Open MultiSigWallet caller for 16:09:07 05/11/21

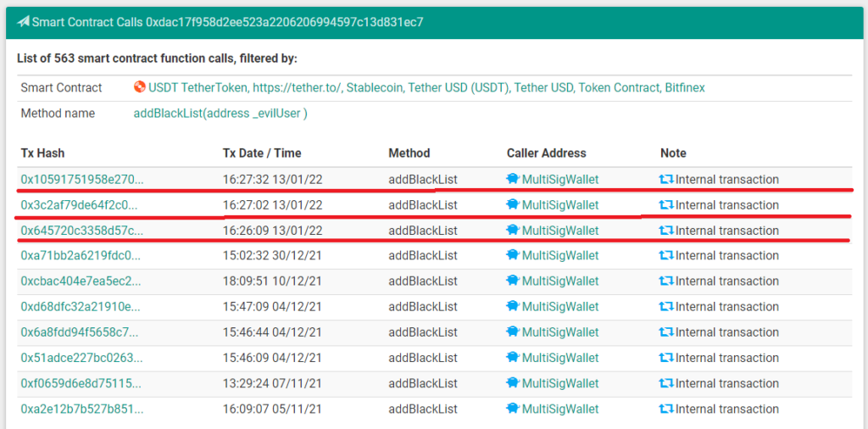click(560, 409)
